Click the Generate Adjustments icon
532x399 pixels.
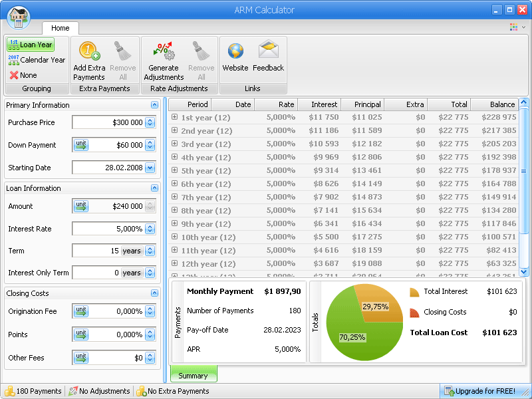[x=163, y=51]
